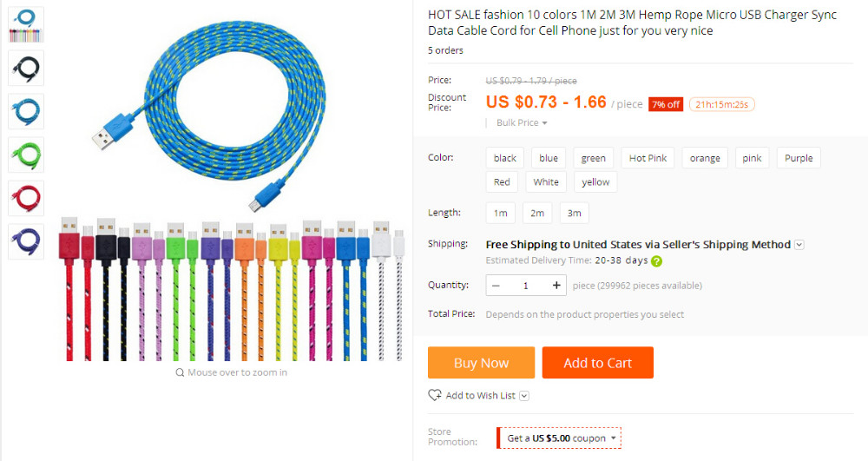
Task: Click the quantity input field
Action: [x=526, y=285]
